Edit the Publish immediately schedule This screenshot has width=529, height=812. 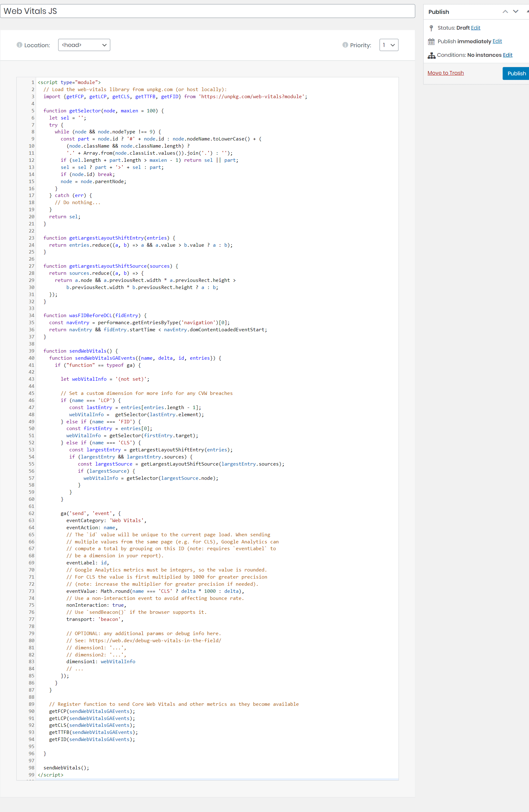coord(497,41)
